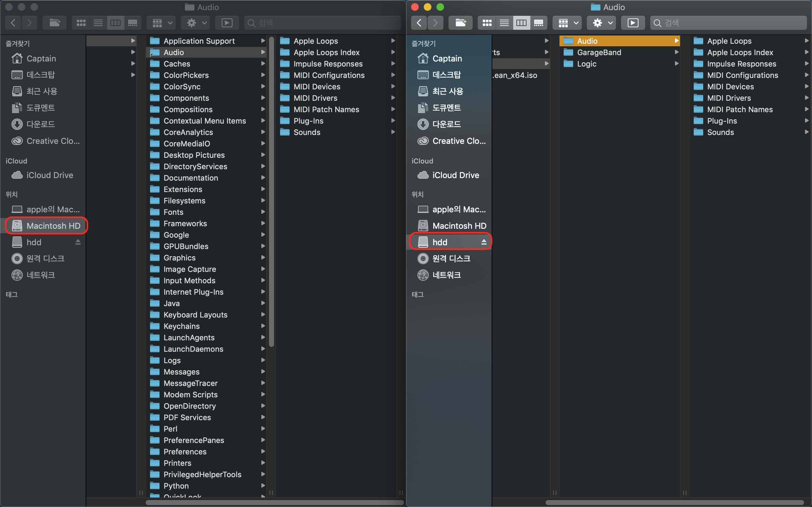Click new folder icon in right toolbar
Image resolution: width=812 pixels, height=507 pixels.
[x=460, y=23]
